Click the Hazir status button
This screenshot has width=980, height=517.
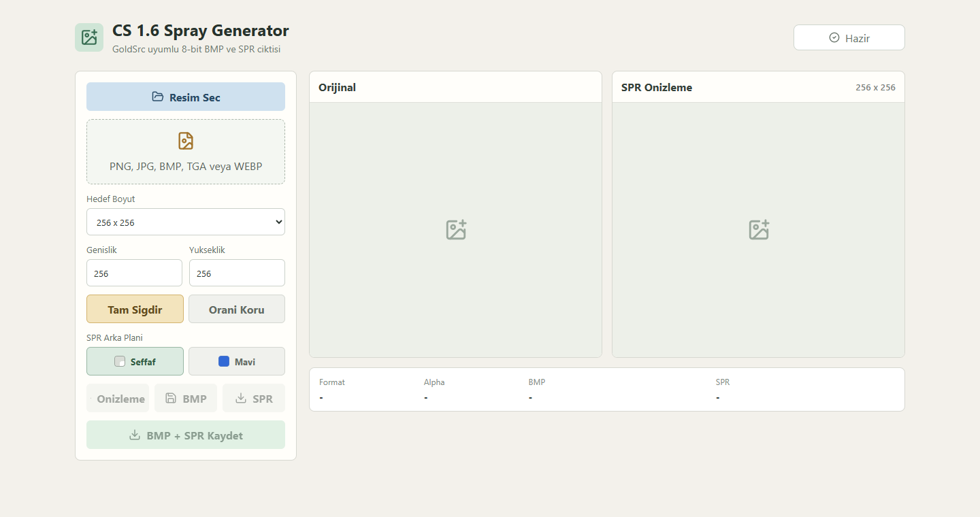coord(849,37)
